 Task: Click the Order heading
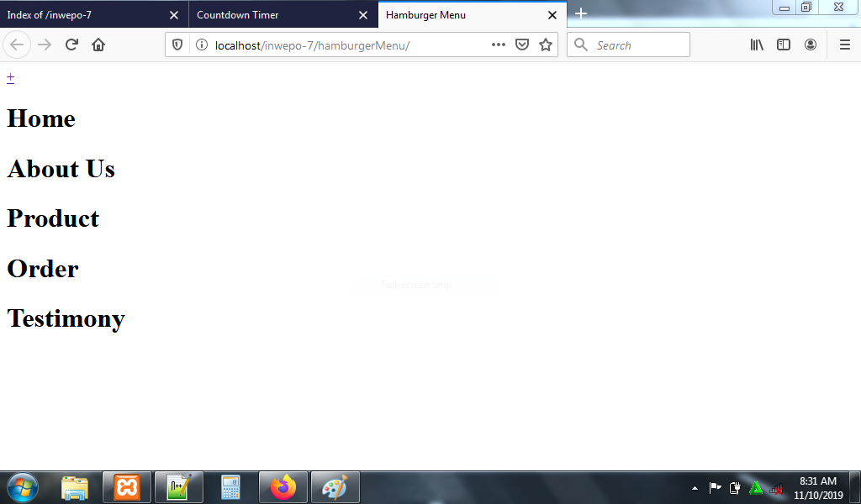pyautogui.click(x=43, y=268)
